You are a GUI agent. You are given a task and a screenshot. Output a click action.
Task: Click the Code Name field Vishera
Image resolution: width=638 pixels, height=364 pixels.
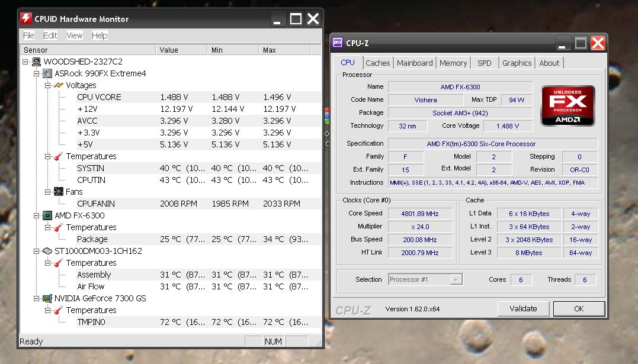(425, 99)
